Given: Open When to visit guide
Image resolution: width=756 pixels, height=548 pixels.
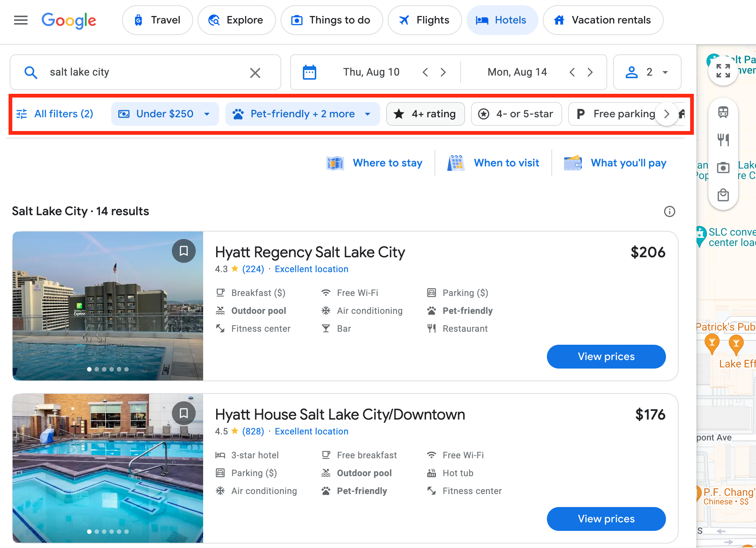Looking at the screenshot, I should (x=493, y=163).
